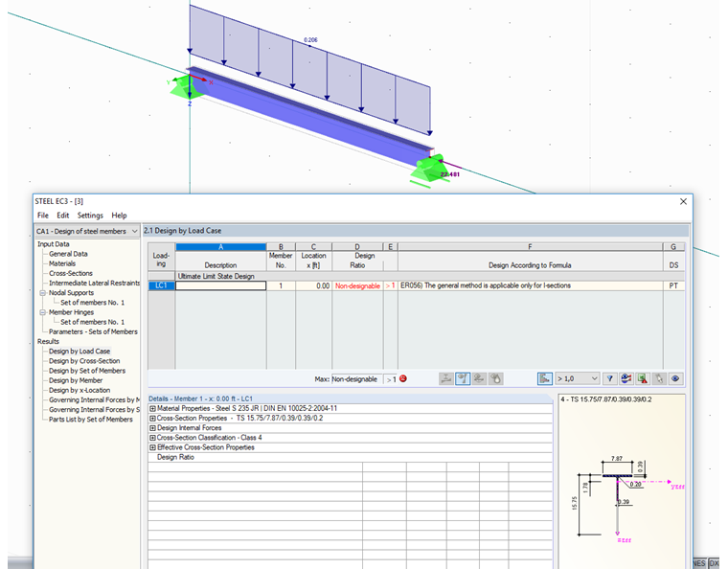This screenshot has height=569, width=728.
Task: Select Nodal Supports tree item
Action: tap(71, 293)
